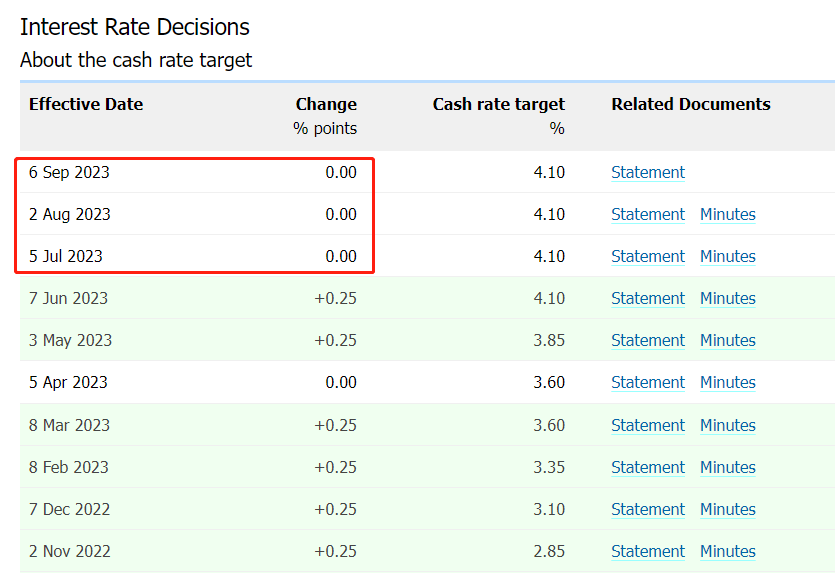Open the 6 Sep 2023 Statement link
The image size is (835, 573).
click(648, 172)
